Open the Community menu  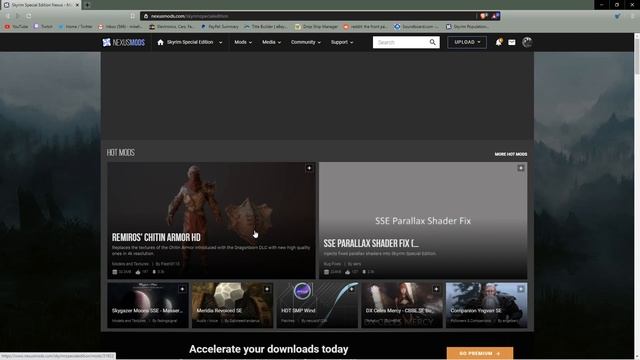(x=305, y=42)
